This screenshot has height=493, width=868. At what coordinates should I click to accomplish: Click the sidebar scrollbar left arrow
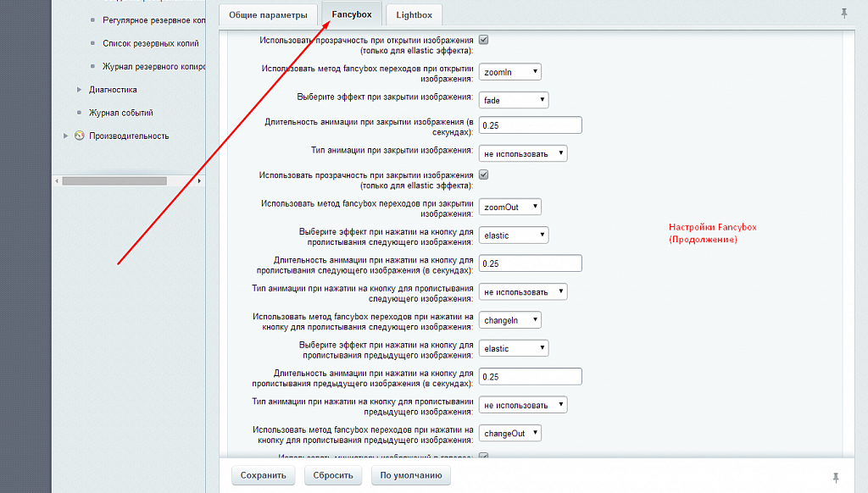point(57,181)
